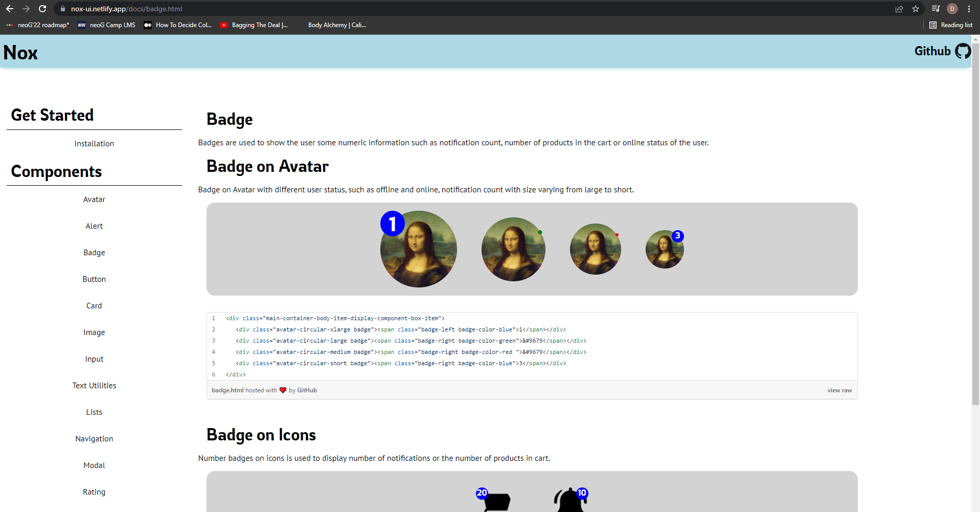Click the site lock icon in address bar

tap(63, 9)
